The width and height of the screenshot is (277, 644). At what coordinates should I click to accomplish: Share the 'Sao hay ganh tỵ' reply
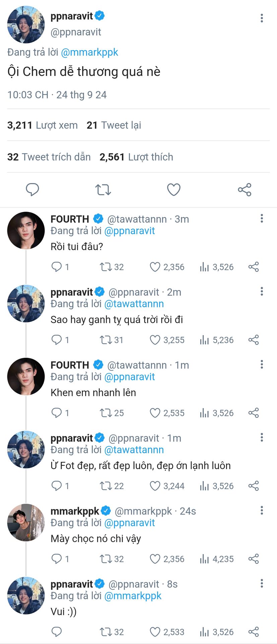pyautogui.click(x=254, y=340)
